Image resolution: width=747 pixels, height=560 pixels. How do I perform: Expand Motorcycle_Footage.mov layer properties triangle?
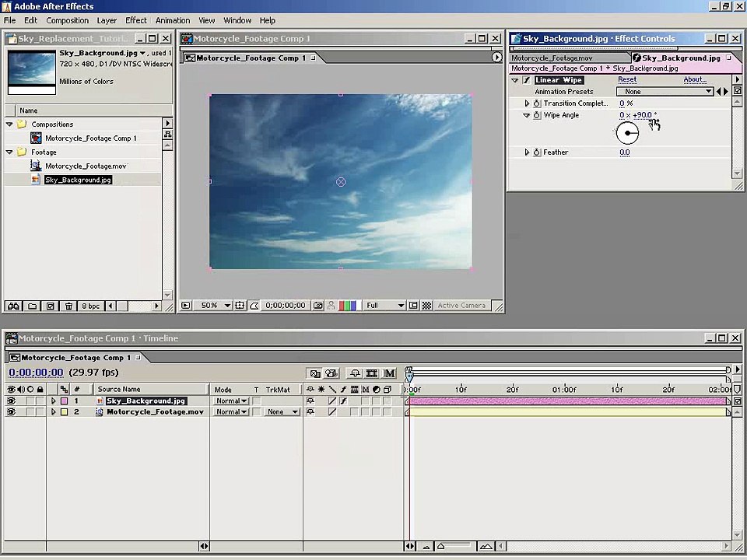tap(54, 412)
